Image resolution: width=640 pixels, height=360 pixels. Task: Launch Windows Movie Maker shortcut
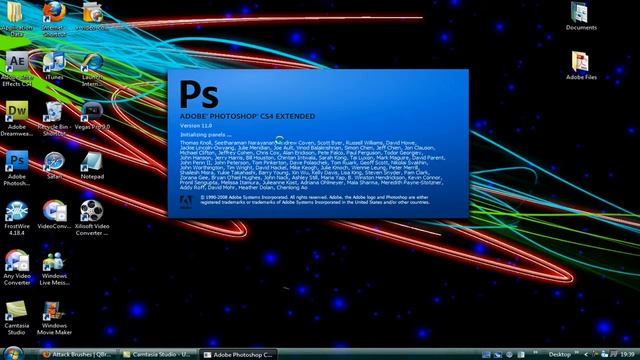click(x=54, y=318)
